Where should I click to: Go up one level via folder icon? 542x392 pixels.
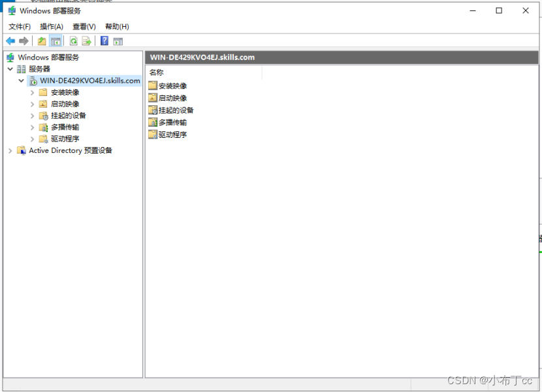point(42,41)
